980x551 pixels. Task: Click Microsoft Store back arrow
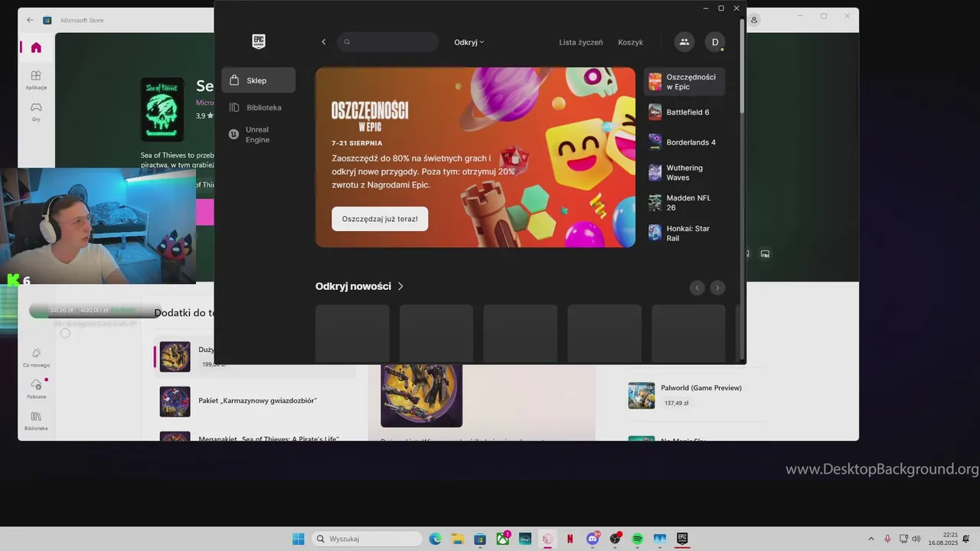click(x=30, y=20)
